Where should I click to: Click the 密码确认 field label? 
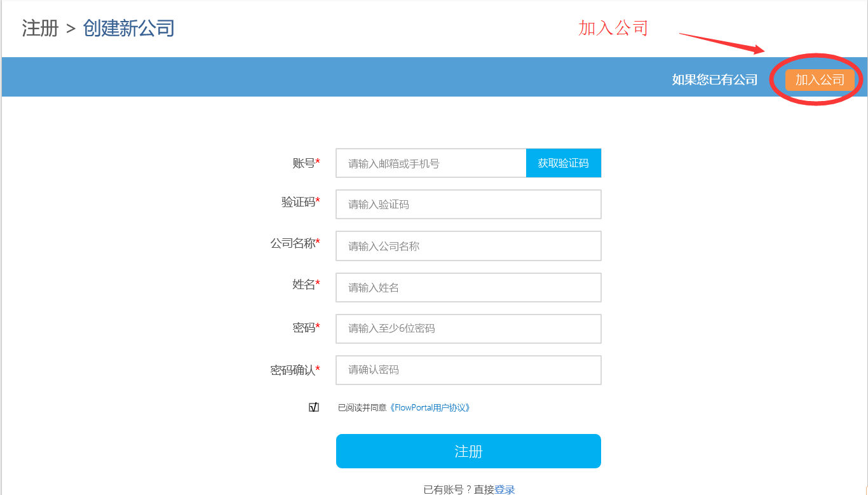(293, 370)
